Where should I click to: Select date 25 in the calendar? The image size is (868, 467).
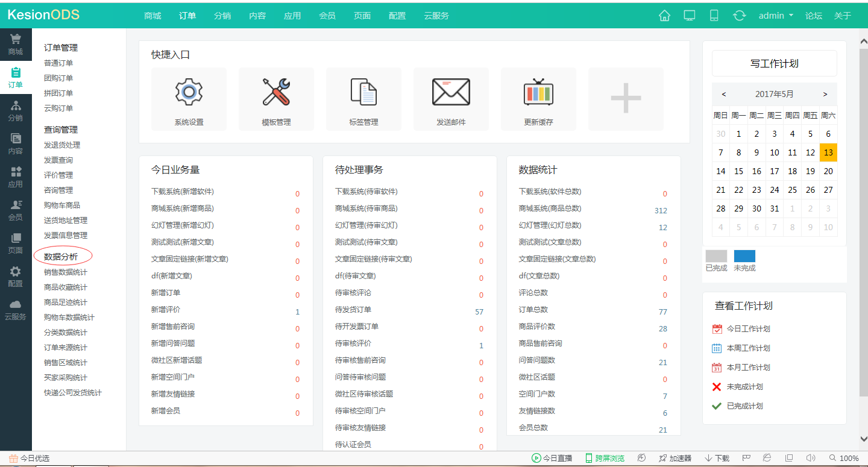pyautogui.click(x=792, y=190)
